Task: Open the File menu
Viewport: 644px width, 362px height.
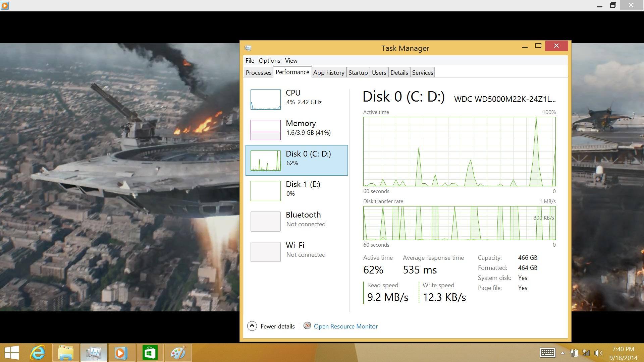Action: coord(250,61)
